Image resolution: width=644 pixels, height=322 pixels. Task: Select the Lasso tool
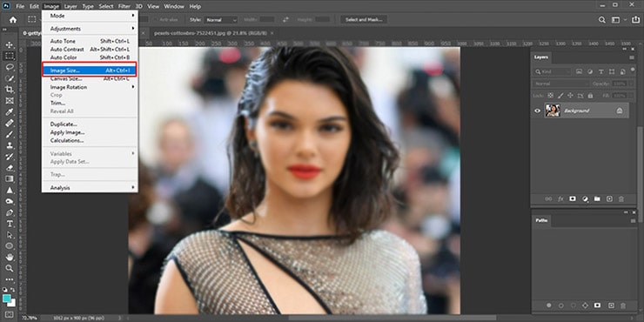click(9, 67)
